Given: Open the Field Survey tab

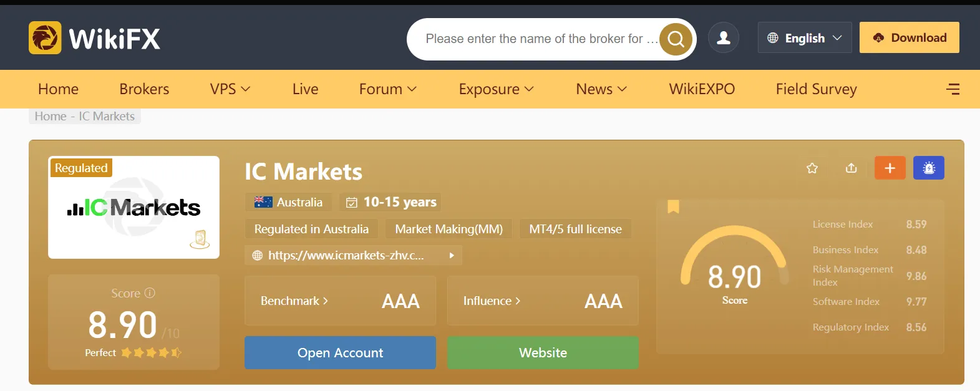Looking at the screenshot, I should point(816,89).
